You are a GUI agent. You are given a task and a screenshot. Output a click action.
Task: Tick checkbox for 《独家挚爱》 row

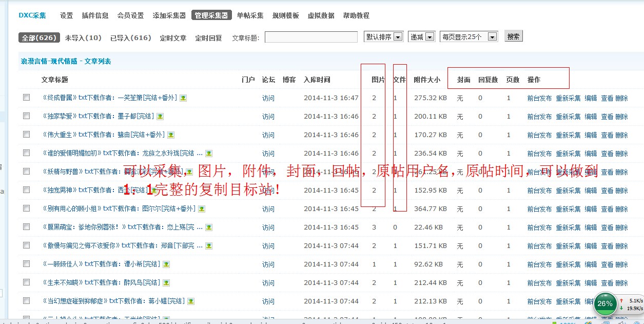pos(27,116)
